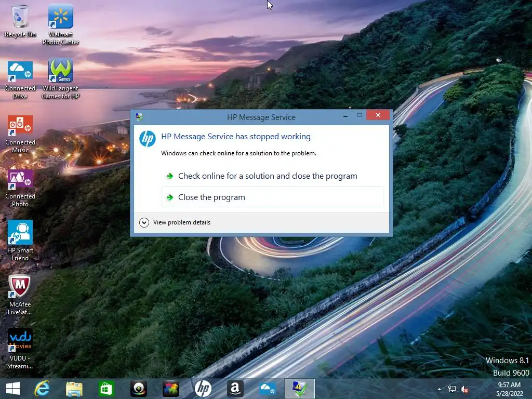Select the Connected Photo desktop icon
This screenshot has width=532, height=399.
20,188
